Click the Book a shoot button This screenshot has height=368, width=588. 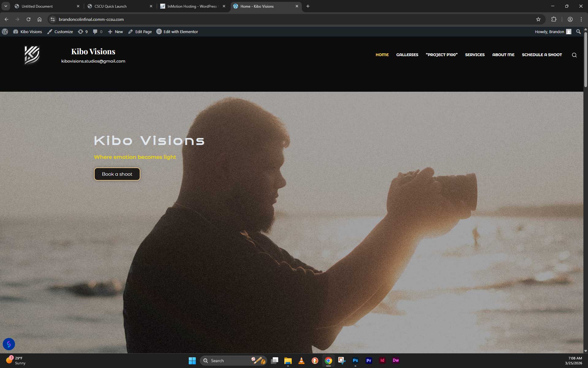coord(117,174)
